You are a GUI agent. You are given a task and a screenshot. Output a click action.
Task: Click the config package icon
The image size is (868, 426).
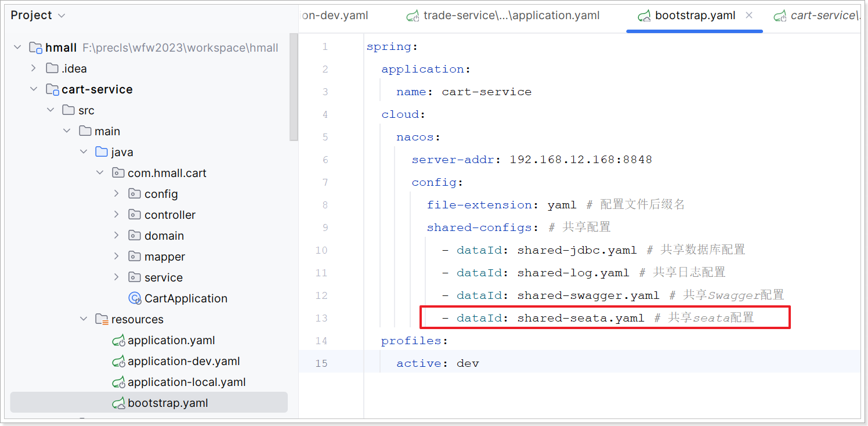pyautogui.click(x=135, y=194)
